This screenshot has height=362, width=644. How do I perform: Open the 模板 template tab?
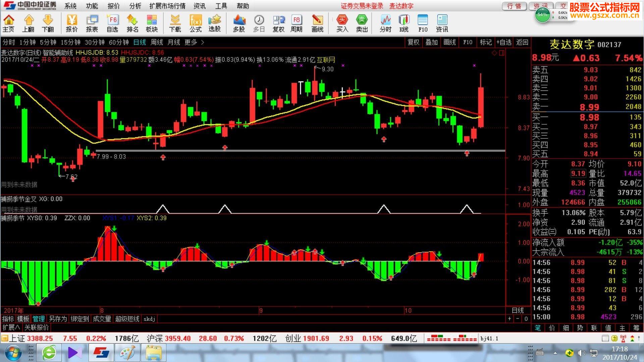pos(23,319)
